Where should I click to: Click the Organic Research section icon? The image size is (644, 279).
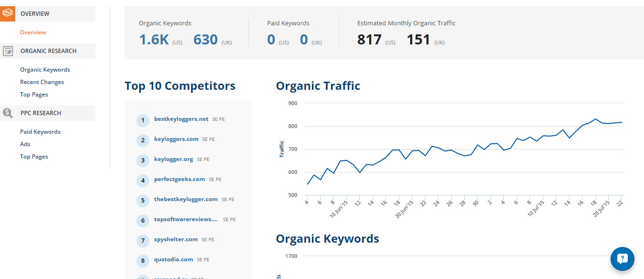pyautogui.click(x=8, y=51)
